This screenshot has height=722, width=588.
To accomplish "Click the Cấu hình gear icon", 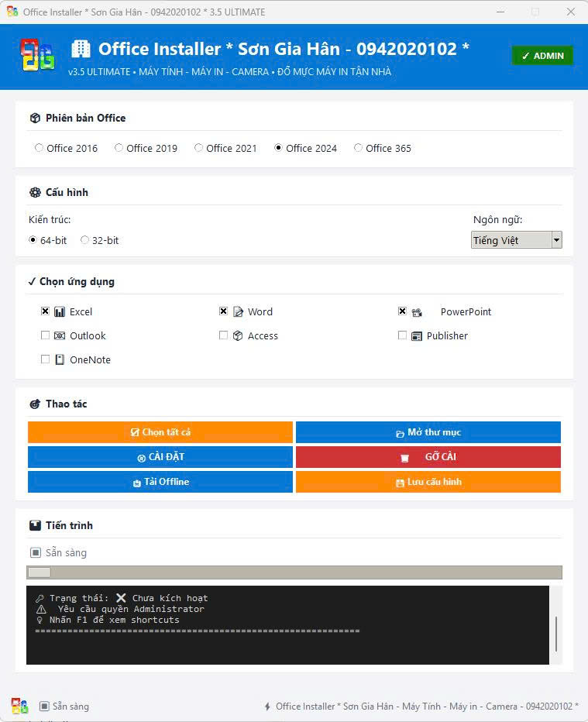I will tap(35, 192).
